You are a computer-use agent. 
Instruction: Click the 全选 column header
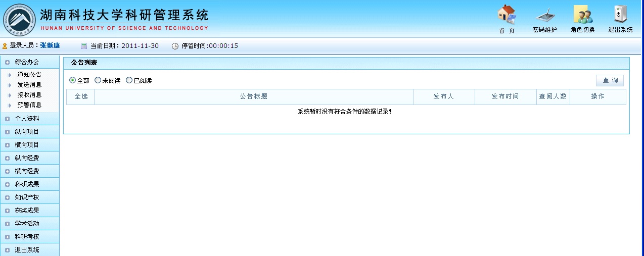point(80,96)
